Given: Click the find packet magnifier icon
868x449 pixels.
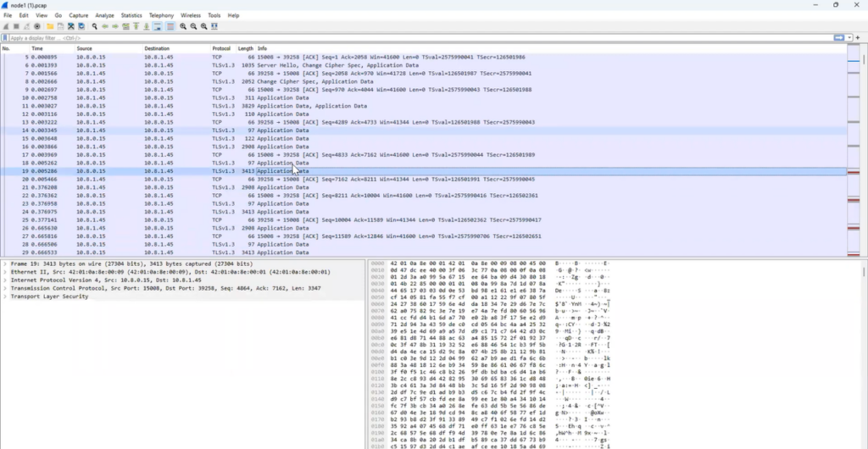Looking at the screenshot, I should click(x=95, y=26).
